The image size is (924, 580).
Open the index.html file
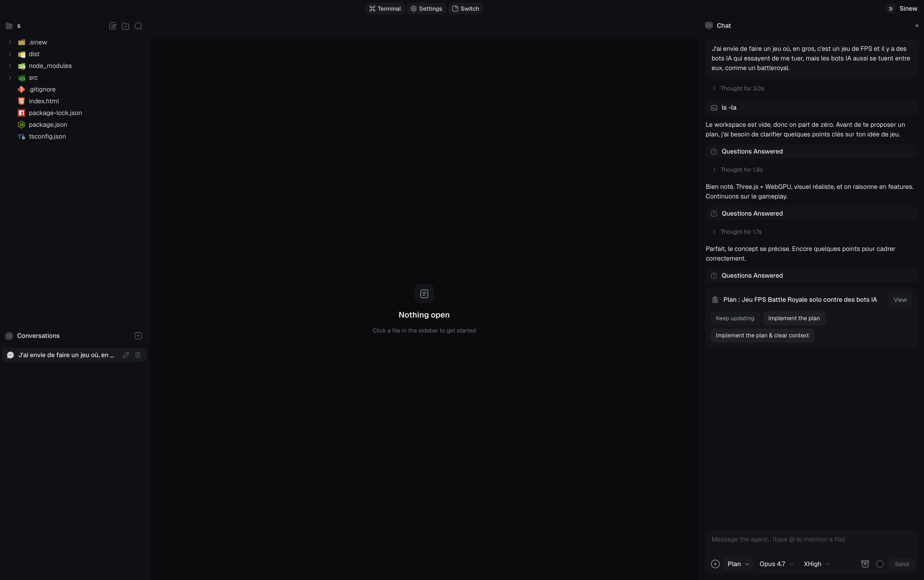pos(44,101)
